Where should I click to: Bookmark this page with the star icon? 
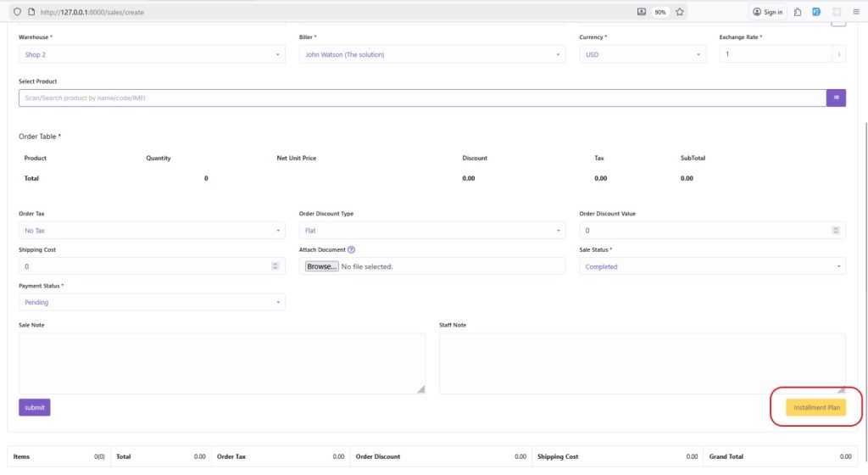pos(680,12)
